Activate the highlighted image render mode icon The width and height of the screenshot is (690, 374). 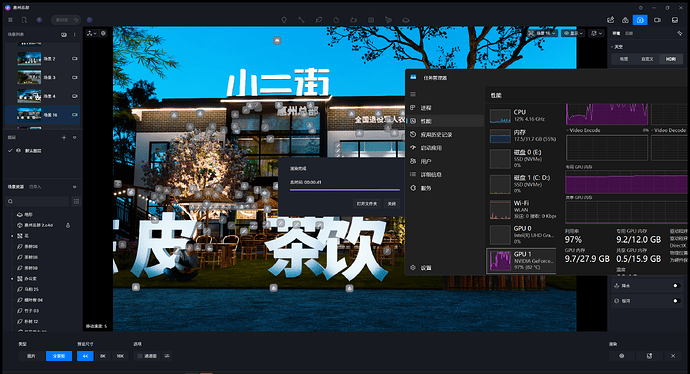point(640,20)
